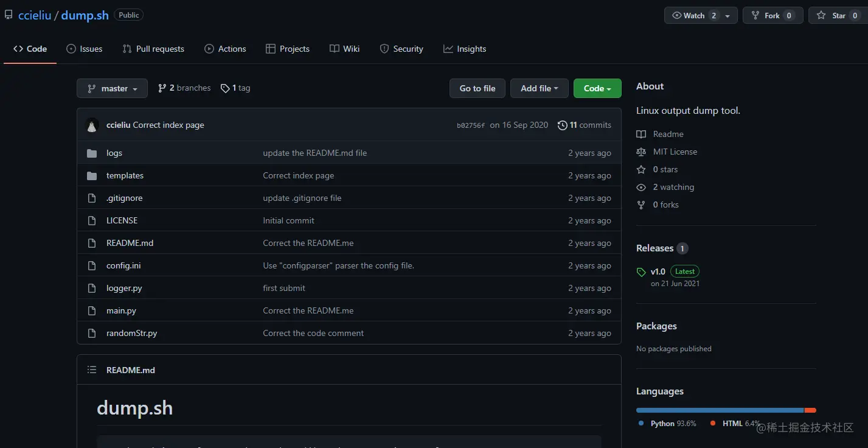Open the Pull requests tab

[153, 49]
